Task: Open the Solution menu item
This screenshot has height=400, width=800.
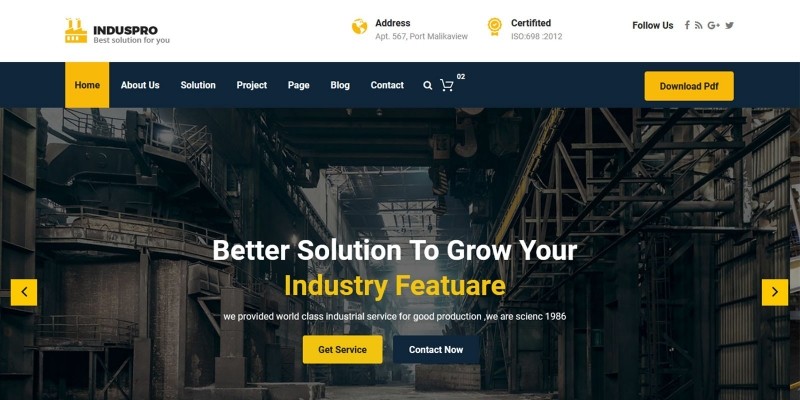Action: pyautogui.click(x=198, y=85)
